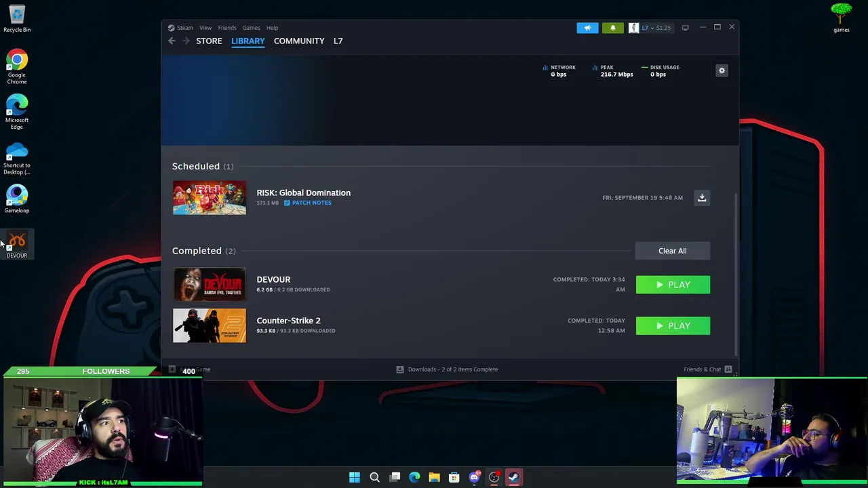Open Microsoft Store from taskbar
This screenshot has width=868, height=488.
point(454,477)
